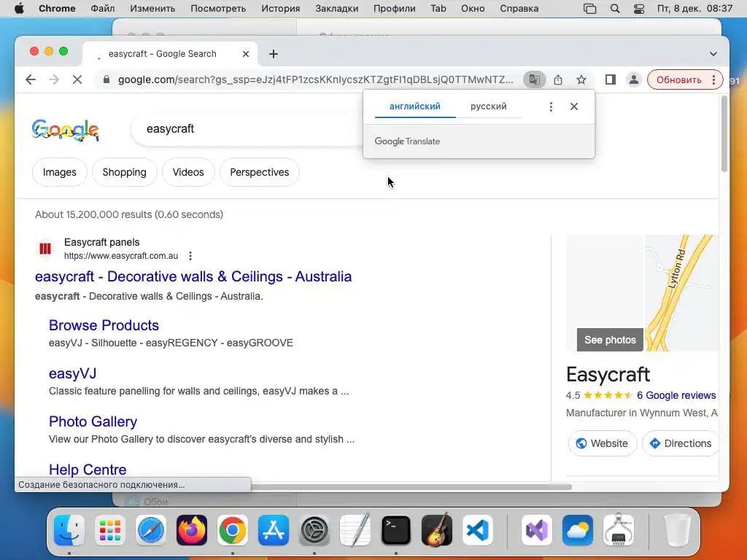The height and width of the screenshot is (560, 747).
Task: Click the See photos button
Action: pos(610,340)
